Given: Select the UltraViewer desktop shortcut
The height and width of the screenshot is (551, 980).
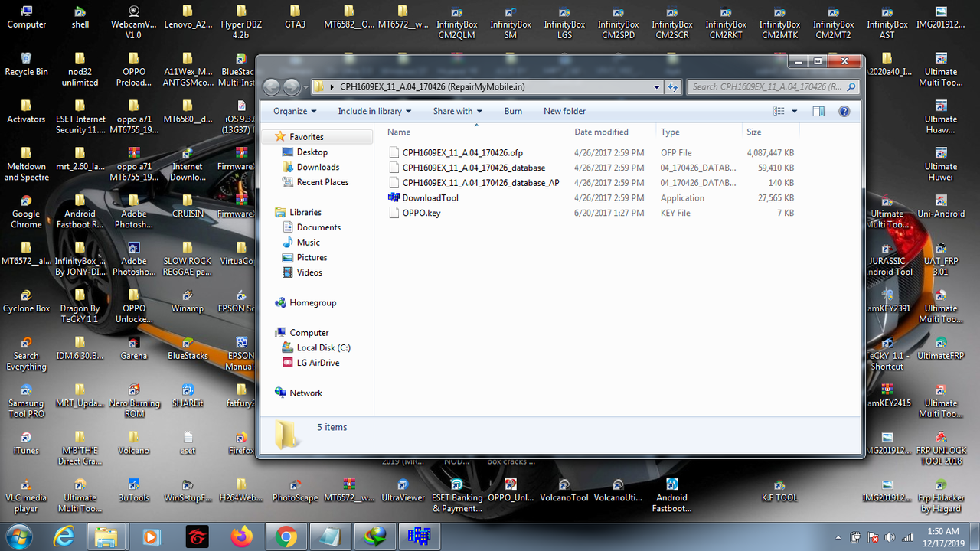Looking at the screenshot, I should click(403, 491).
